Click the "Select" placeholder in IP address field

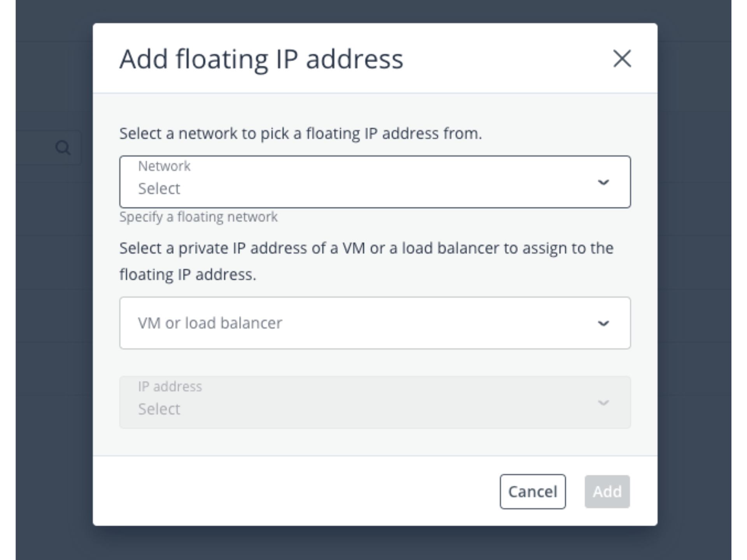coord(159,409)
